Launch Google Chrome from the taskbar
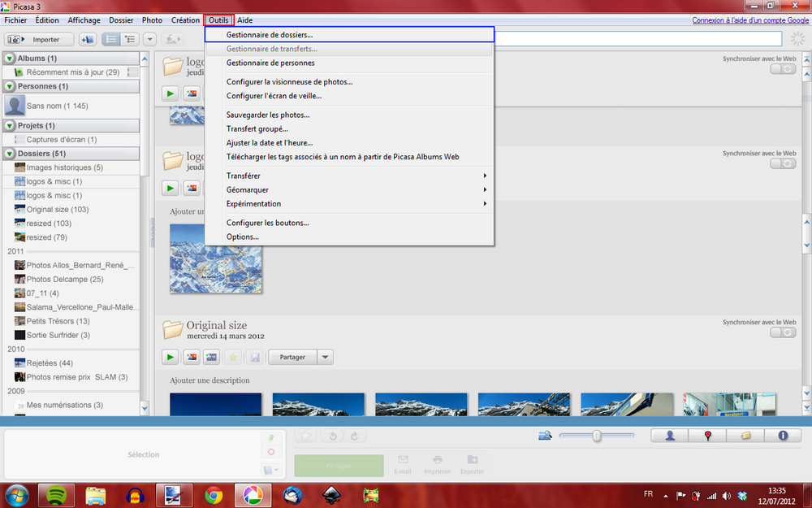 (214, 496)
